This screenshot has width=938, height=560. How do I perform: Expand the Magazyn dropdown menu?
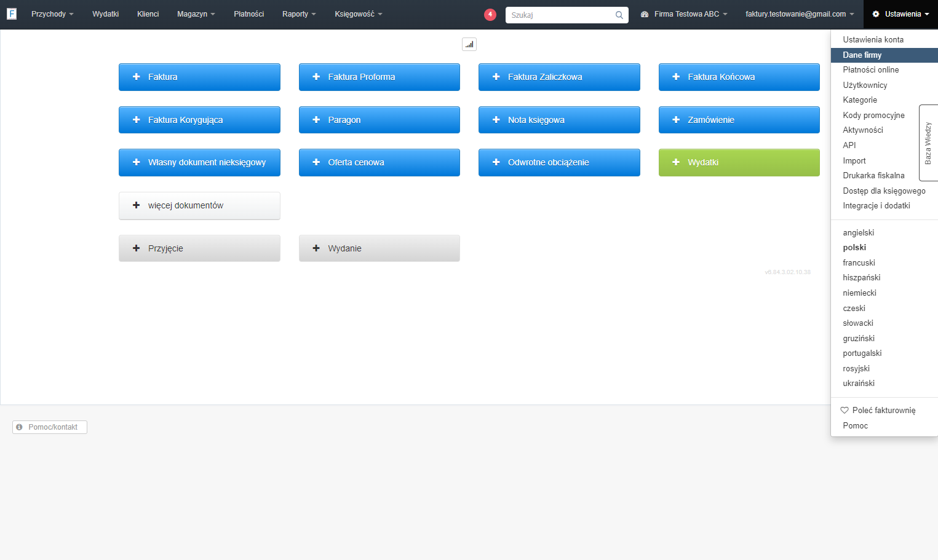coord(196,14)
